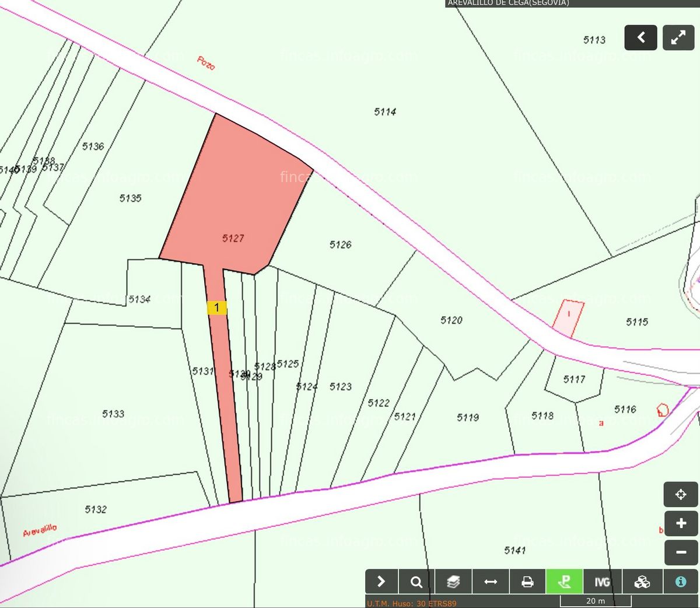Click the pink building in parcel 5115
The height and width of the screenshot is (608, 700).
[x=568, y=318]
